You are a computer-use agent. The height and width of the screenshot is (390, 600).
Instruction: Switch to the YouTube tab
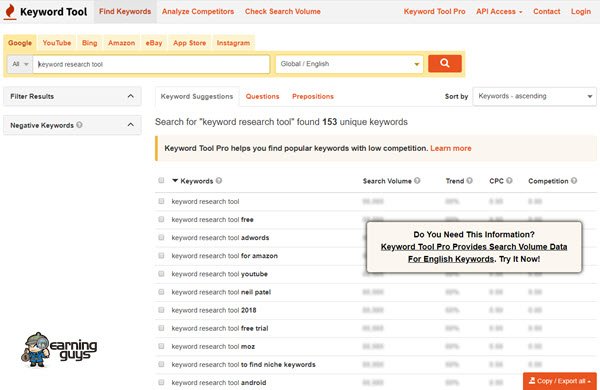(57, 43)
